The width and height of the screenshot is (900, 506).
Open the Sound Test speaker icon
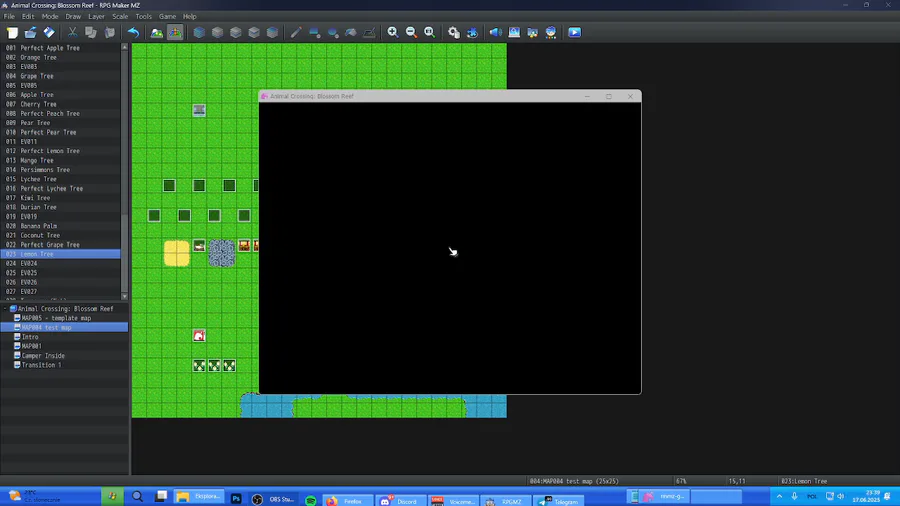[495, 33]
